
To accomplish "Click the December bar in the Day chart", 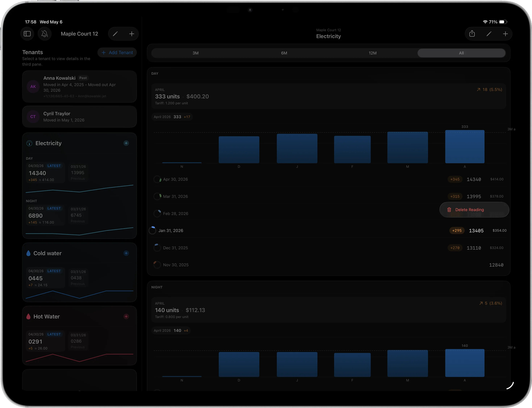I will pyautogui.click(x=239, y=150).
